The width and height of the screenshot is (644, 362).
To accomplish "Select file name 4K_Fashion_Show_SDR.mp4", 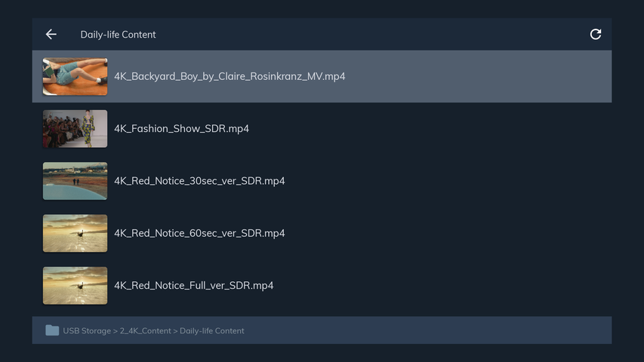I will 181,128.
